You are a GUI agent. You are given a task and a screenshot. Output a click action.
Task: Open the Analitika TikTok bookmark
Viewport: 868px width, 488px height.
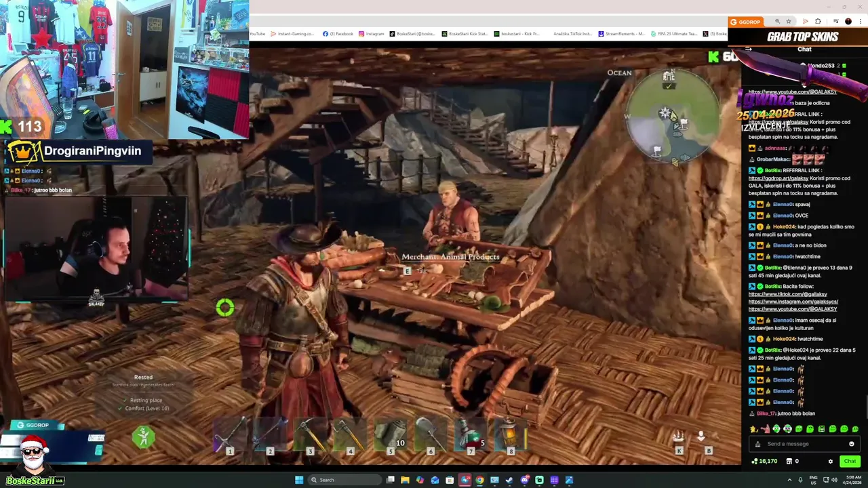[x=572, y=34]
